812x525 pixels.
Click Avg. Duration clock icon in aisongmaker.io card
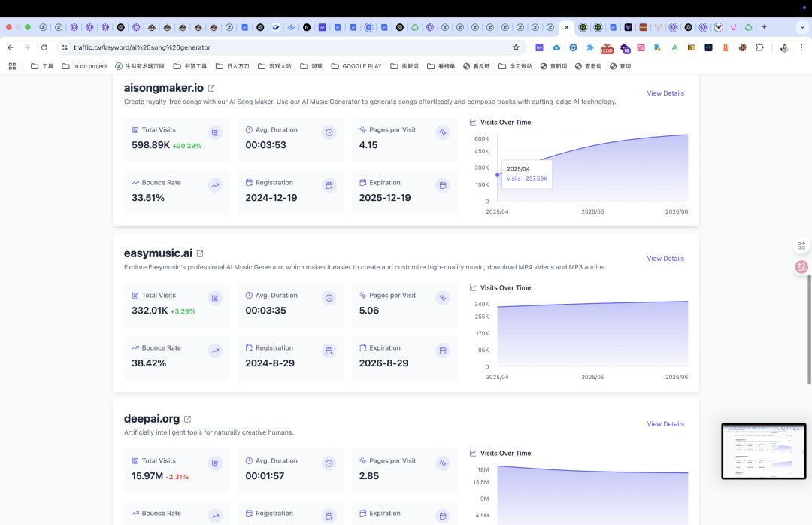point(329,132)
